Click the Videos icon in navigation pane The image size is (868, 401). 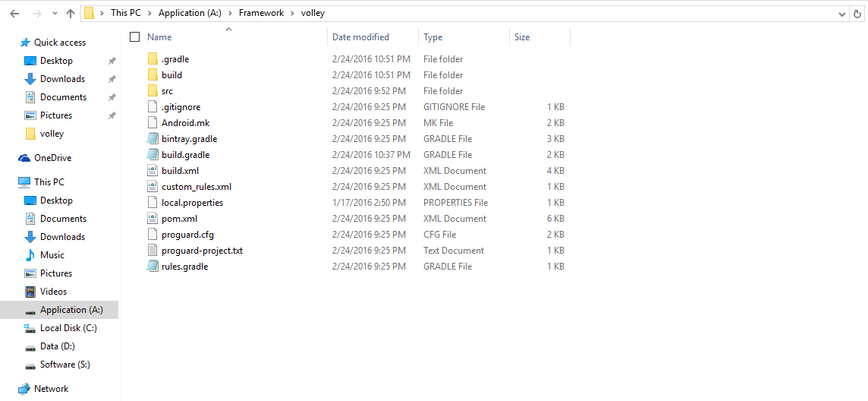click(x=30, y=292)
